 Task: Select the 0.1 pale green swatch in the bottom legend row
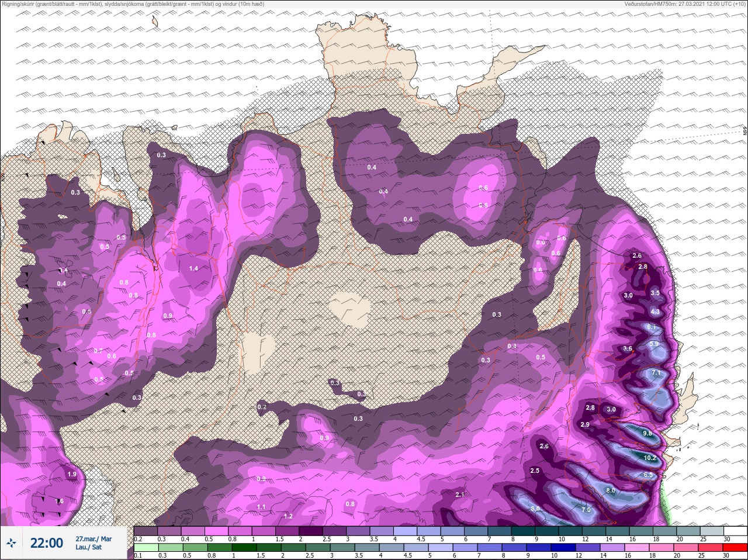pos(146,548)
